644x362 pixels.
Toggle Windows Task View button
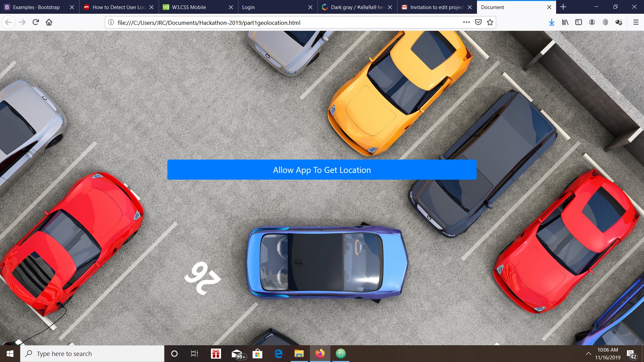[x=194, y=354]
